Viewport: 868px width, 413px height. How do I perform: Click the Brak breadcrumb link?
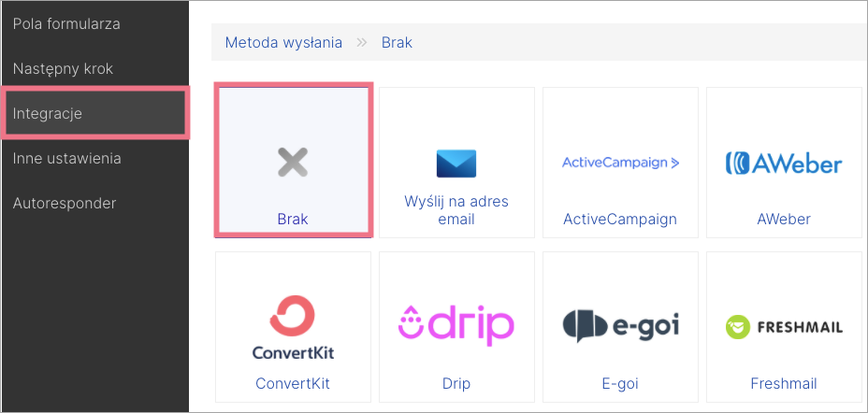(397, 43)
